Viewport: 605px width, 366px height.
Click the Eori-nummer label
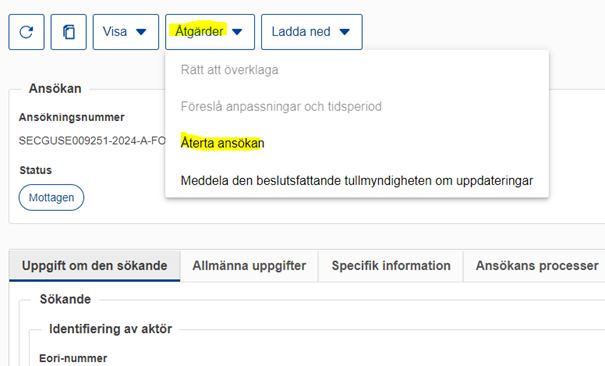click(x=73, y=358)
